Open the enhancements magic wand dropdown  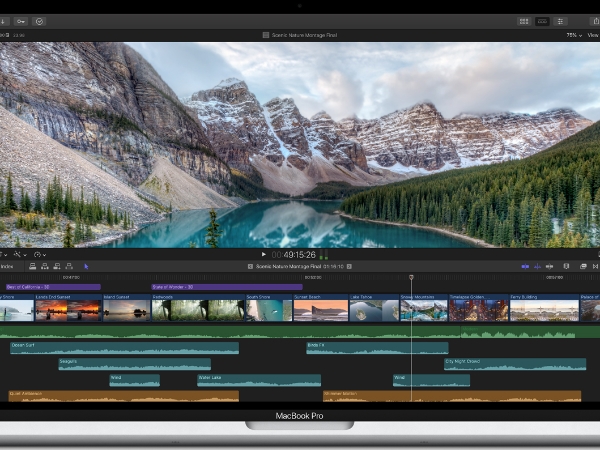(20, 254)
